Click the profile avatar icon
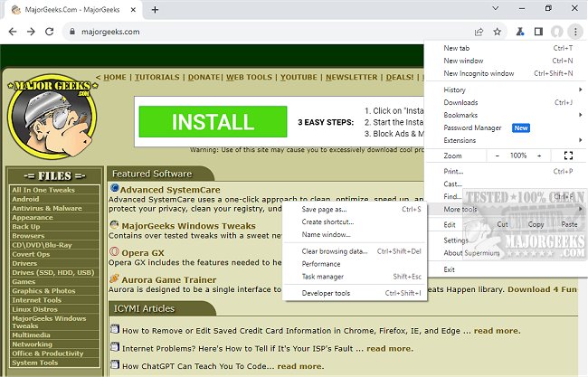The height and width of the screenshot is (377, 588). point(557,31)
